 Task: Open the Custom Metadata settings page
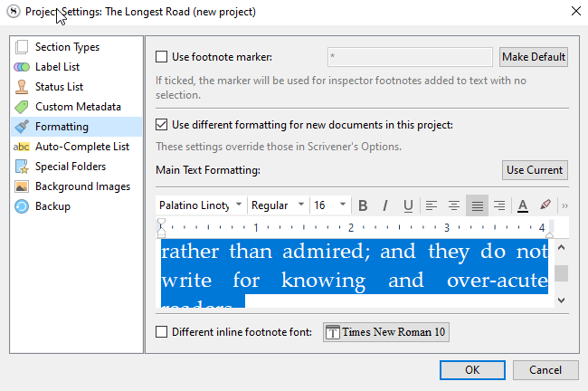point(77,107)
